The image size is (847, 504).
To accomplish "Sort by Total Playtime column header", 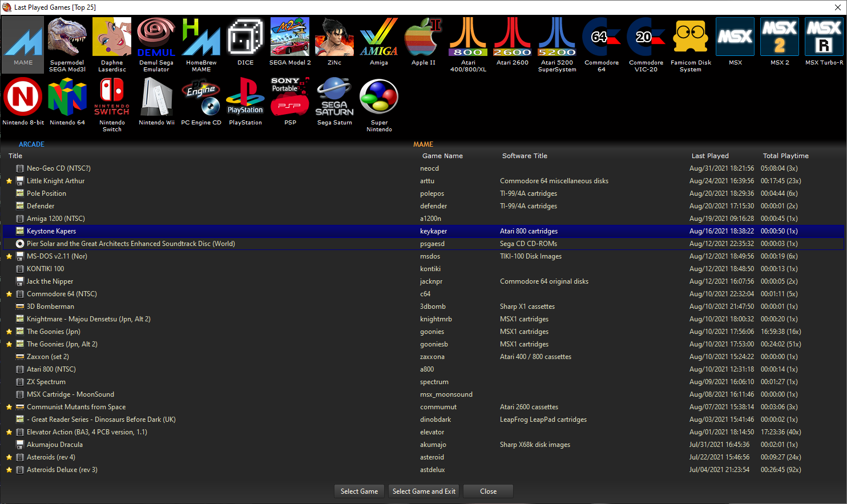I will click(x=785, y=156).
